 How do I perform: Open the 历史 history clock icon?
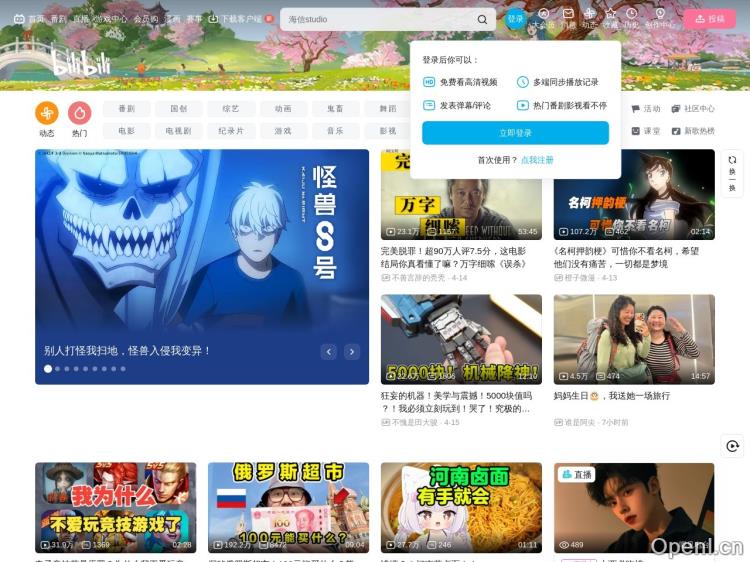[631, 14]
